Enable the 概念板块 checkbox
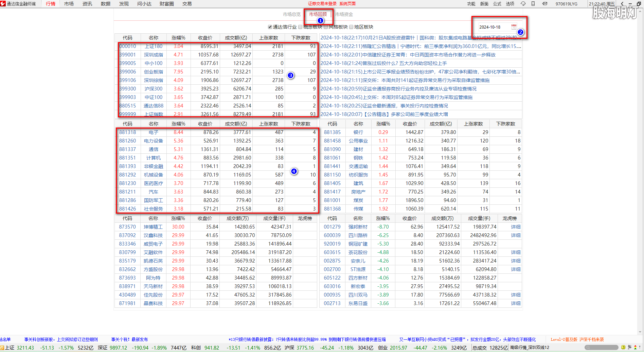This screenshot has height=352, width=644. point(300,27)
